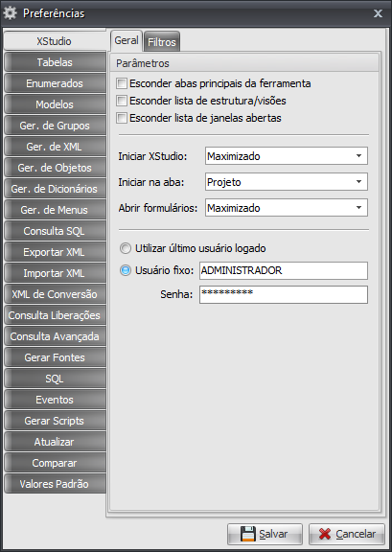Check Esconder lista de estrutura/visões
392x552 pixels.
pos(122,101)
